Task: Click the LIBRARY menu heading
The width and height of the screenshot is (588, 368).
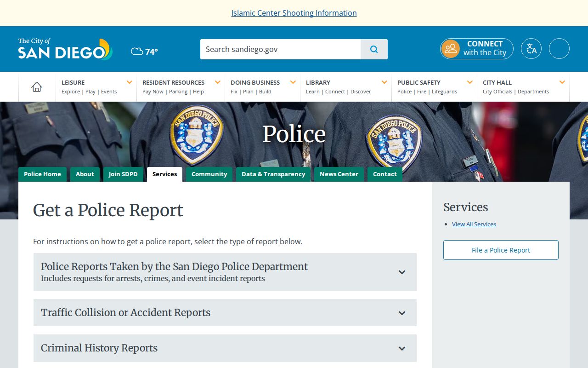Action: pyautogui.click(x=318, y=82)
